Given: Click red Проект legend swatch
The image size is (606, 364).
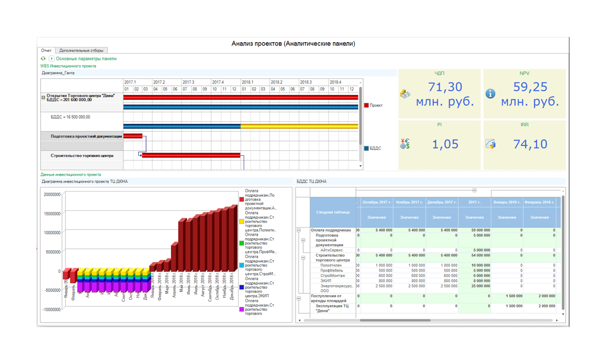Looking at the screenshot, I should [x=366, y=105].
